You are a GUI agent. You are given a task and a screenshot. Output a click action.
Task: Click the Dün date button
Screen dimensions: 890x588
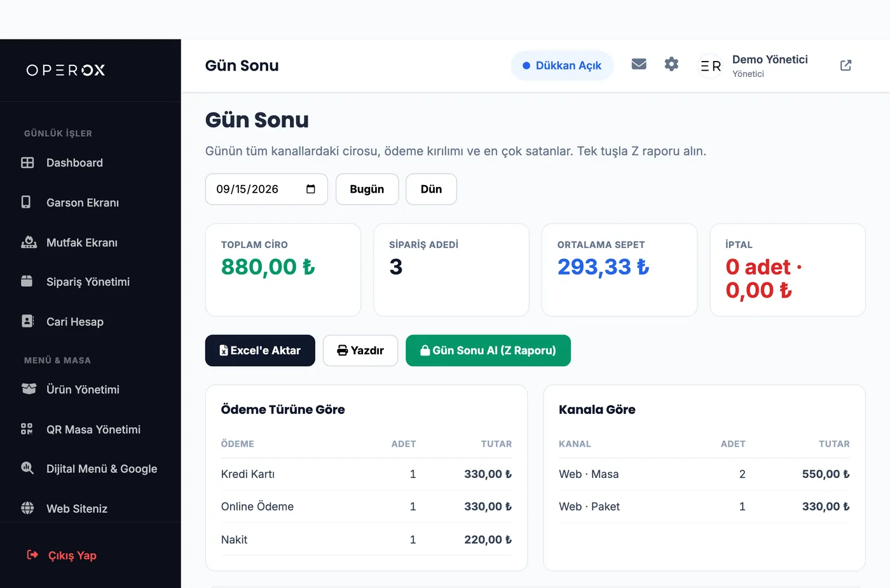[x=431, y=189]
